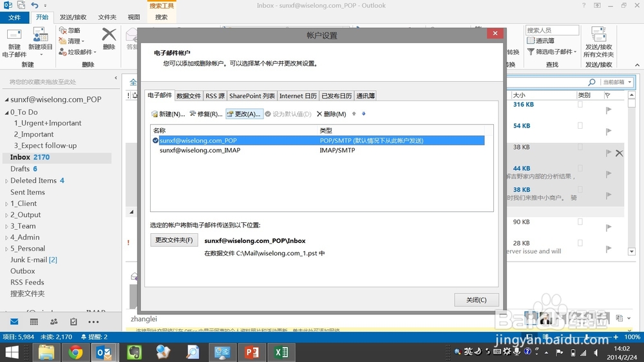
Task: Click the Search People (搜索人员) field
Action: pyautogui.click(x=552, y=30)
